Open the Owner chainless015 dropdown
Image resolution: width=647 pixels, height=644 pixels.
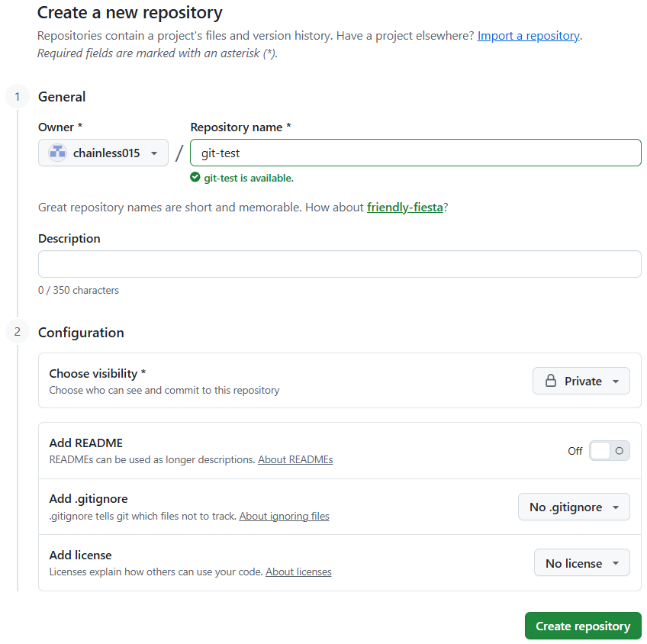103,153
